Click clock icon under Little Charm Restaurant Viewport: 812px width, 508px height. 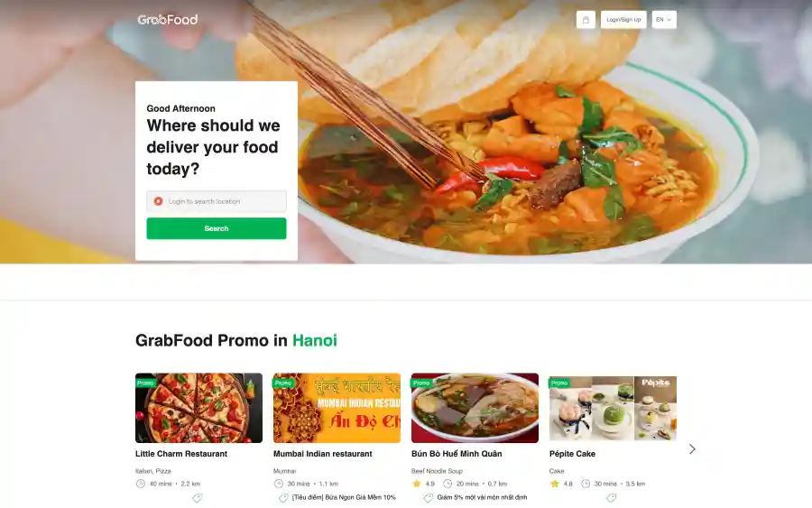pyautogui.click(x=141, y=484)
